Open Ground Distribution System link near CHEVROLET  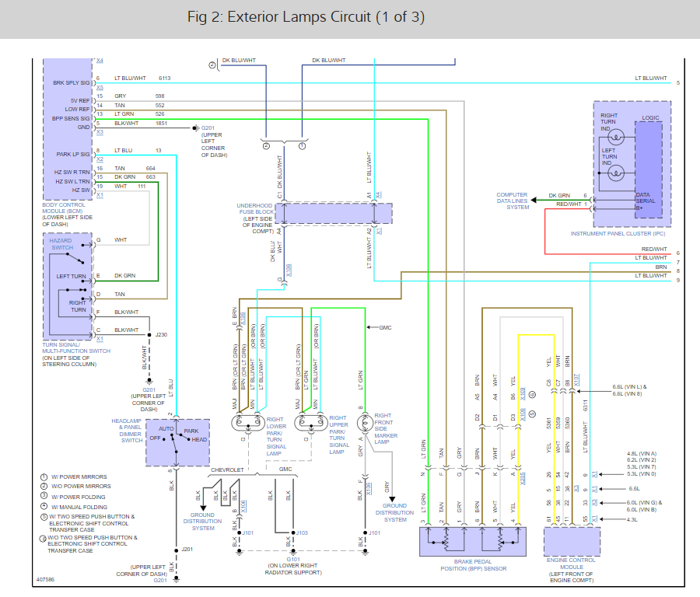(x=203, y=522)
